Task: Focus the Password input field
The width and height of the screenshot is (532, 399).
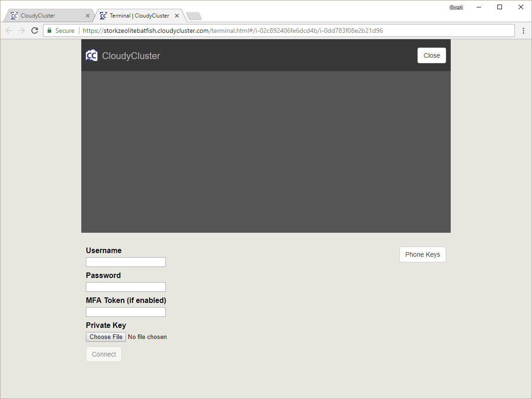Action: pyautogui.click(x=126, y=287)
